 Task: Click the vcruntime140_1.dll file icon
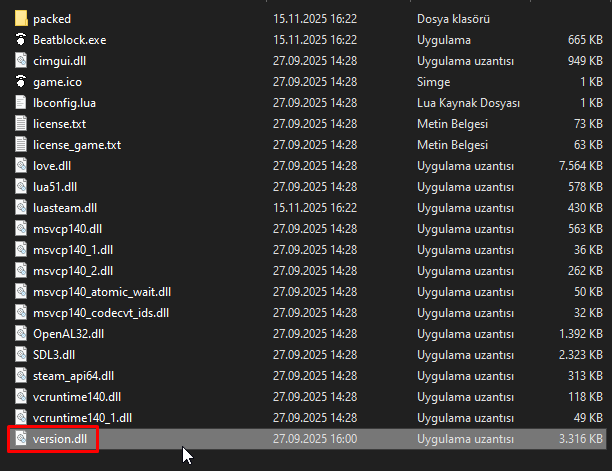(21, 418)
